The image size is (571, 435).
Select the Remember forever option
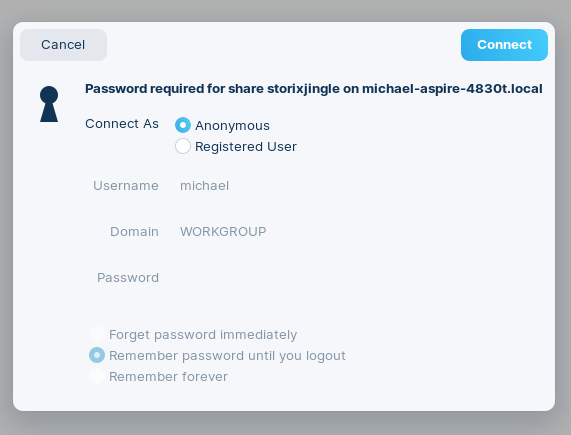pos(97,376)
